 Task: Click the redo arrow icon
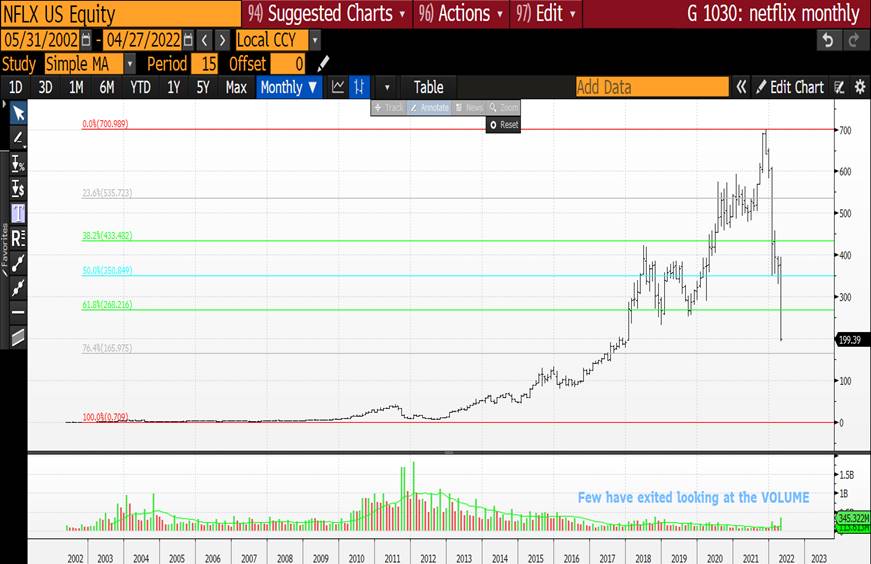click(x=854, y=41)
